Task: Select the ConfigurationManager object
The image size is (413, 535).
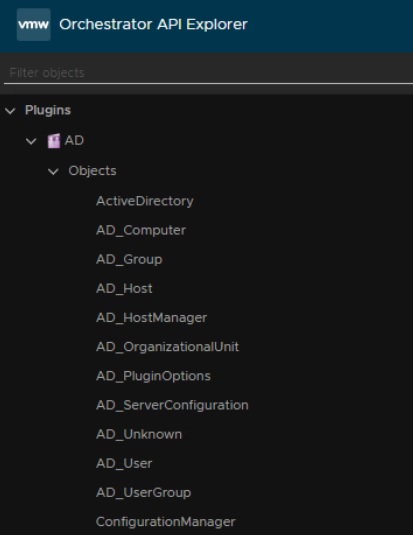Action: [x=166, y=521]
